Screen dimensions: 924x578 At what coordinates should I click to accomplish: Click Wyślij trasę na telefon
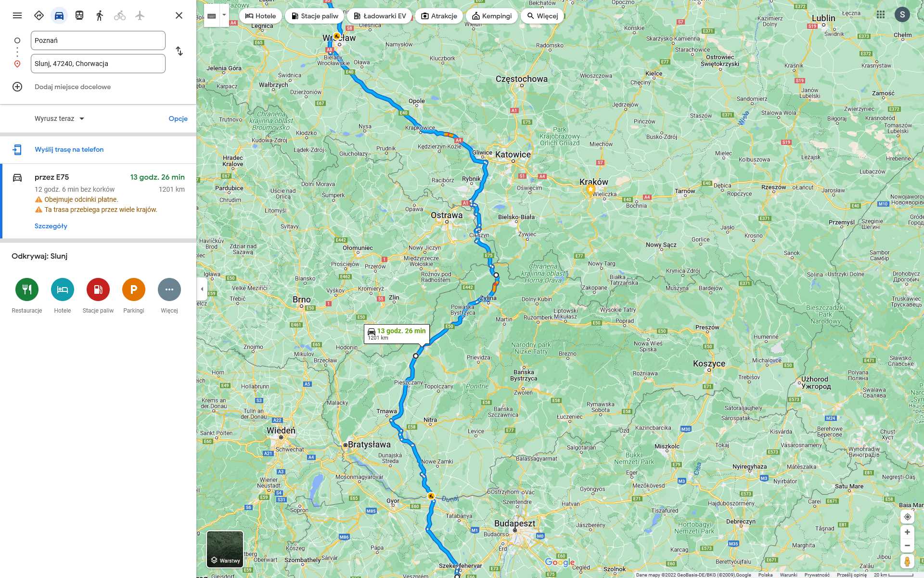(x=69, y=149)
